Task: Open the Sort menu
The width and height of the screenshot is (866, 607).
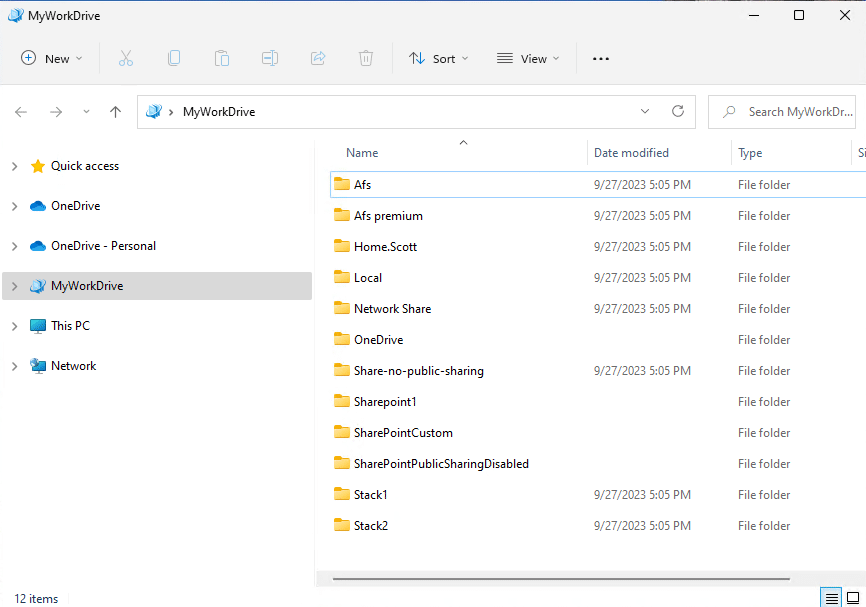Action: tap(432, 59)
